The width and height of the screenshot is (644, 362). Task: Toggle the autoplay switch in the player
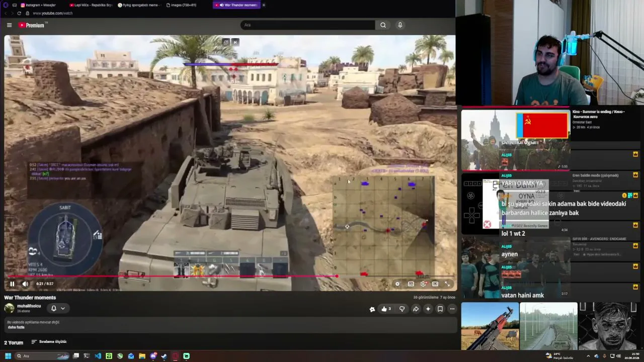pos(397,284)
